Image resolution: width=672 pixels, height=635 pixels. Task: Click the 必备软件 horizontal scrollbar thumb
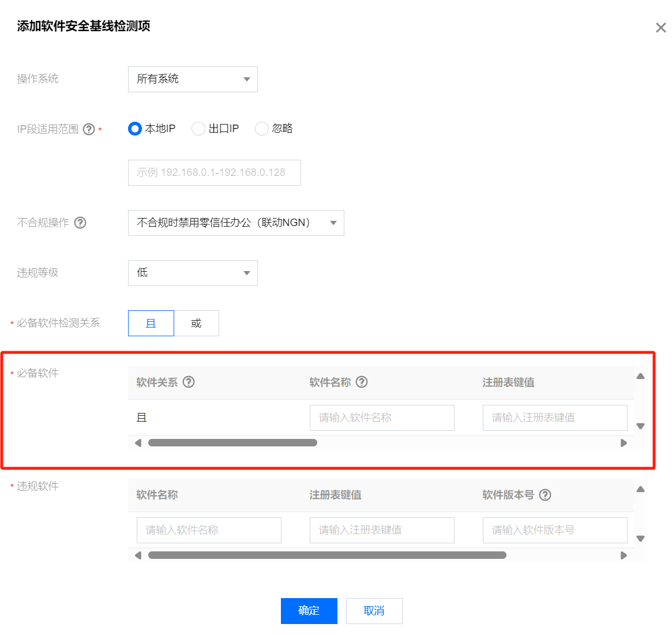(232, 442)
